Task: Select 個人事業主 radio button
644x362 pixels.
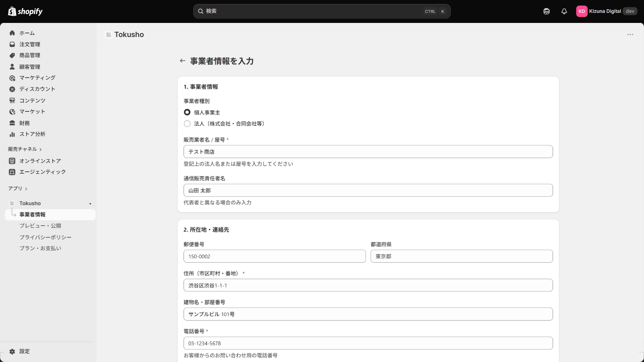Action: [187, 112]
